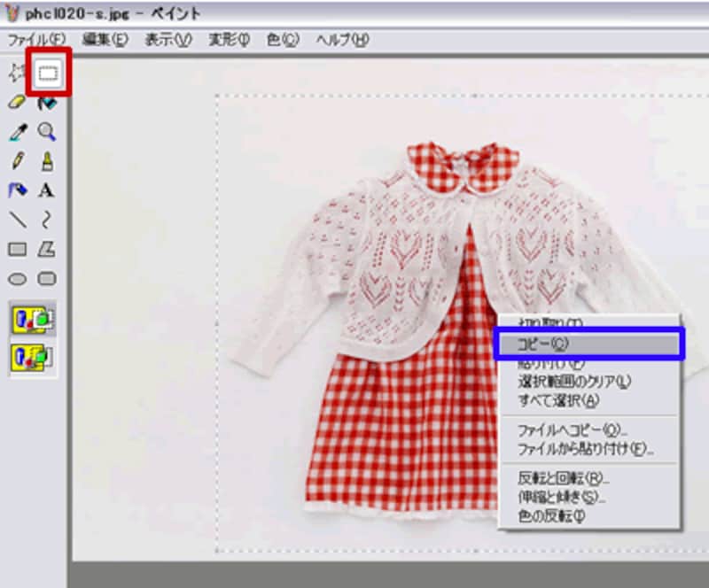
Task: Select the Magnifier zoom tool
Action: (47, 132)
